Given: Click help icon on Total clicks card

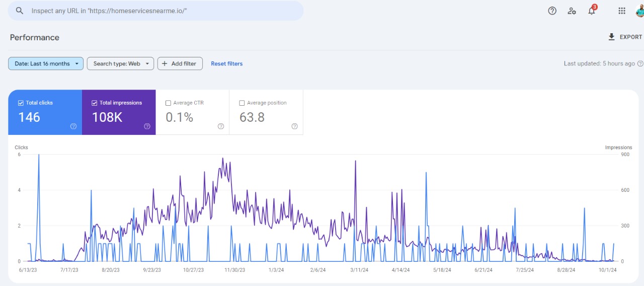Looking at the screenshot, I should tap(73, 126).
